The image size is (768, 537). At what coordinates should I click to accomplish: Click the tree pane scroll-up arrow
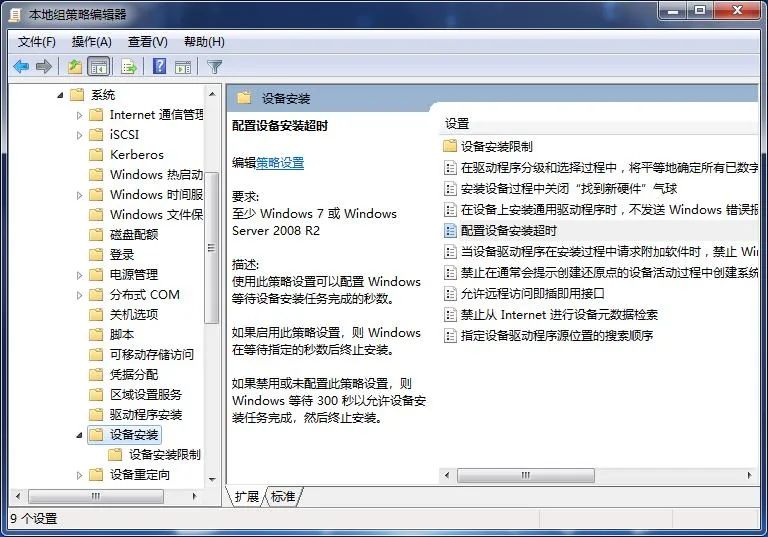212,94
